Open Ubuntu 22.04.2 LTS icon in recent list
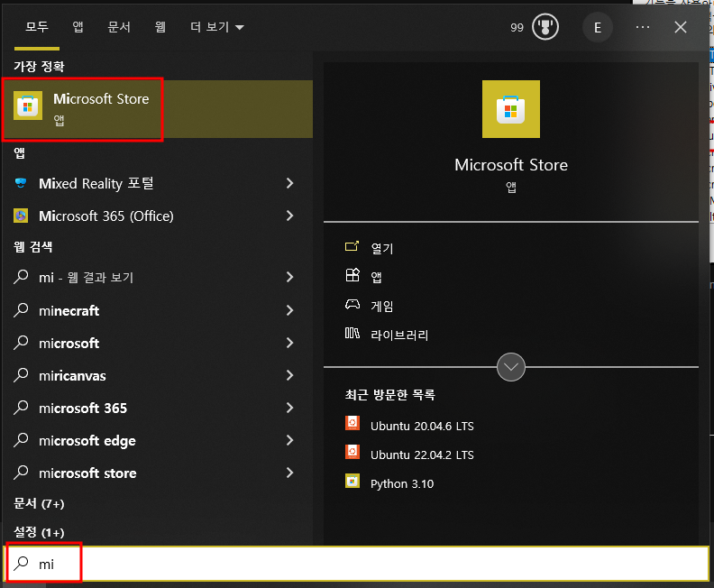 tap(352, 452)
